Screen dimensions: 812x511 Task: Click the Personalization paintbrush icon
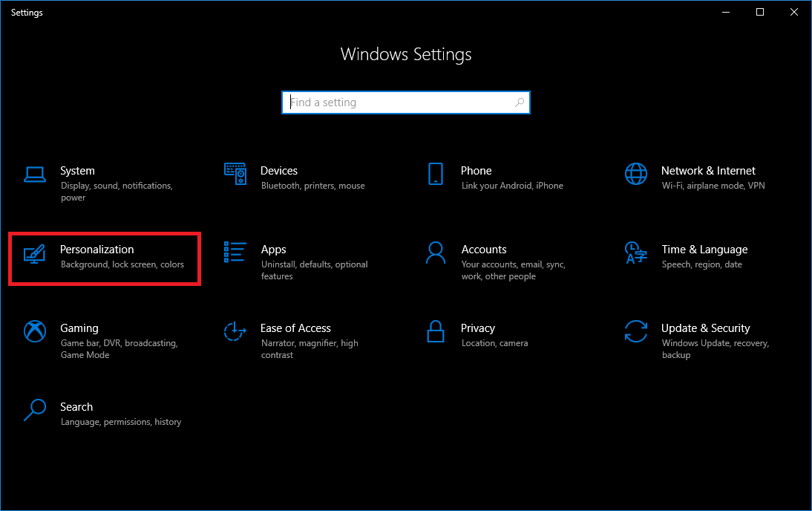click(x=35, y=254)
